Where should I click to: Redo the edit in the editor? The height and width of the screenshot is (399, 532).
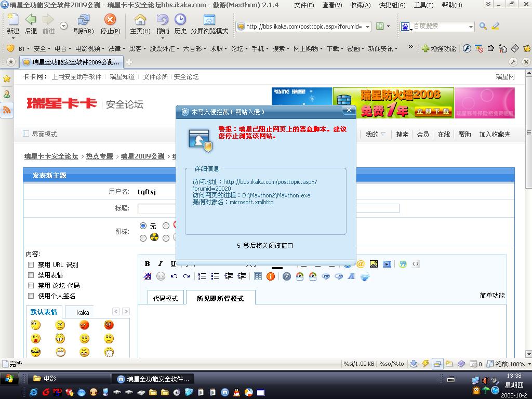point(187,276)
